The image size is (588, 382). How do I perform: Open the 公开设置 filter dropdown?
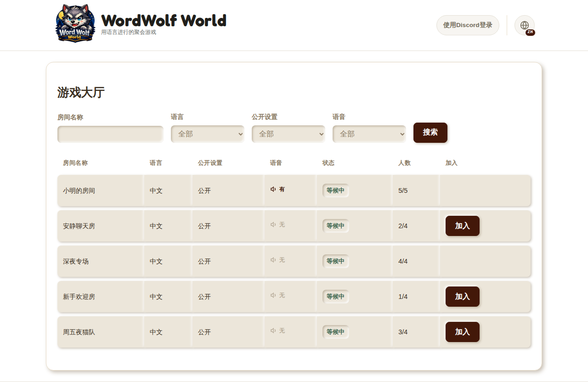pos(288,134)
